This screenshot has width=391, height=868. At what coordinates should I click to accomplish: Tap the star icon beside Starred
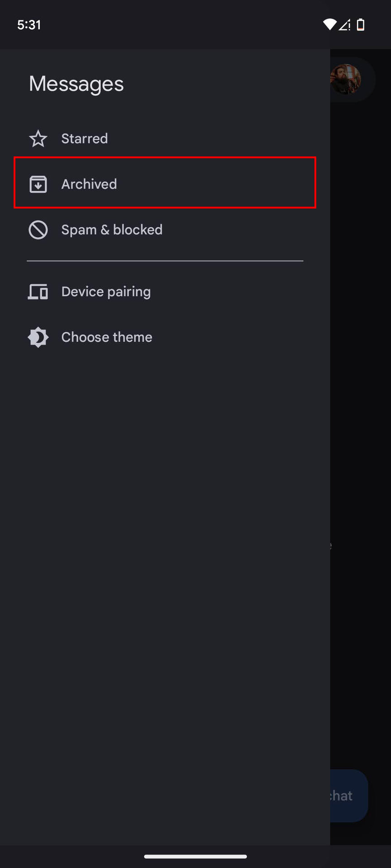coord(38,139)
